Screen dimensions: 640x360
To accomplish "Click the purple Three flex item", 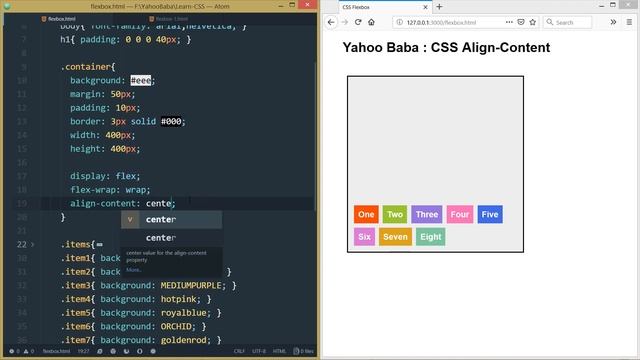I will pyautogui.click(x=427, y=214).
